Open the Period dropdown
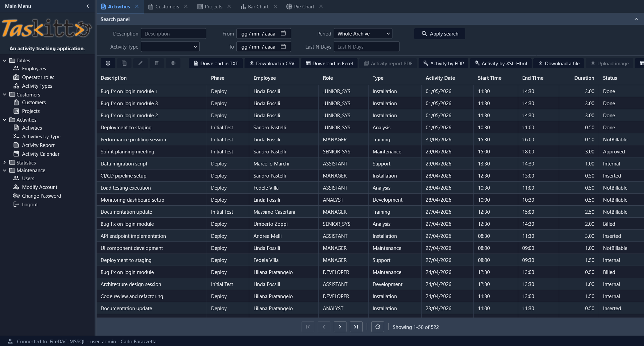The width and height of the screenshot is (644, 346). point(363,33)
